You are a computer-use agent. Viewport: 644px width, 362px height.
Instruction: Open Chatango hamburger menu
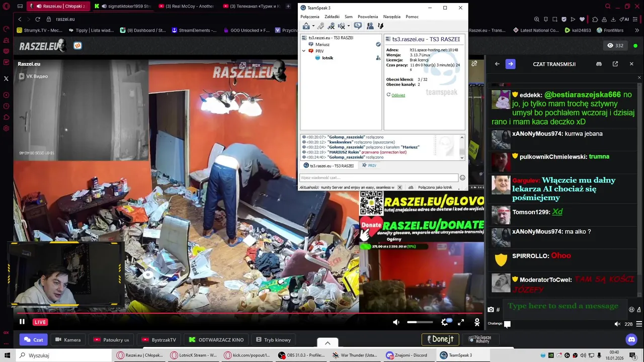pos(639,324)
